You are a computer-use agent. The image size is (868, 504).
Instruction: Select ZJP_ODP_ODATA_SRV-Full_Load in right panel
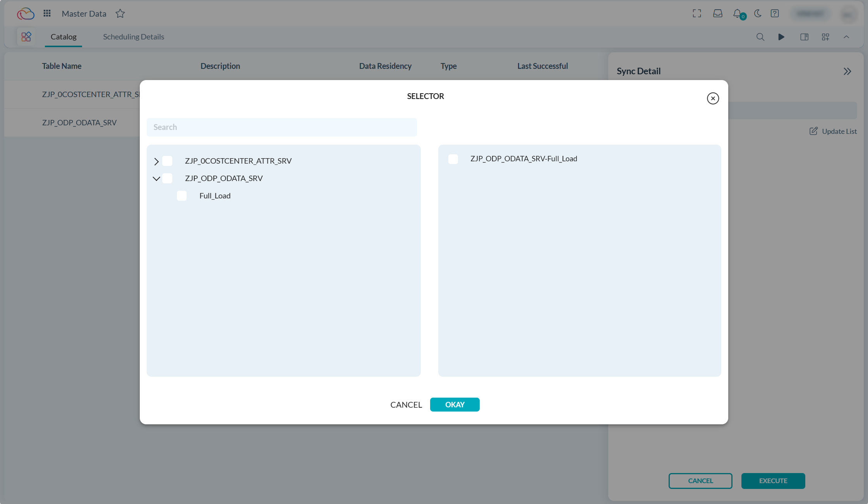click(453, 159)
